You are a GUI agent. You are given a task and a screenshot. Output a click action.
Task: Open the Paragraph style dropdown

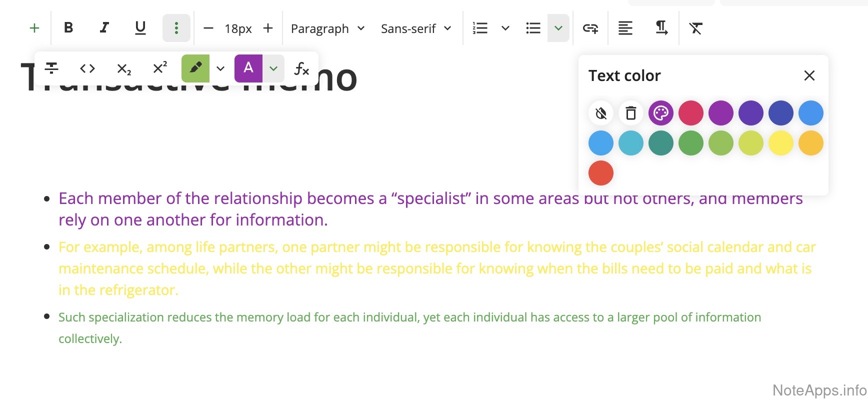click(x=327, y=28)
